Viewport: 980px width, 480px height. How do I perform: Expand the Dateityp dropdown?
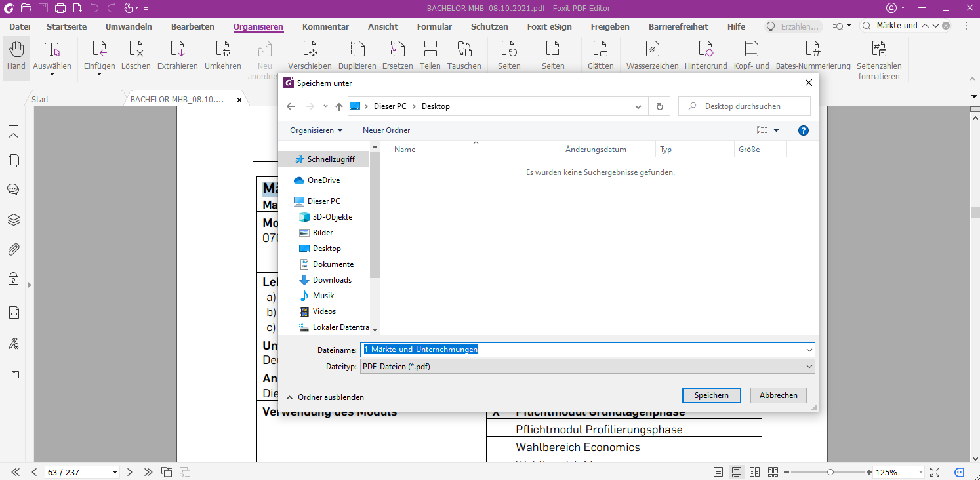[x=809, y=367]
